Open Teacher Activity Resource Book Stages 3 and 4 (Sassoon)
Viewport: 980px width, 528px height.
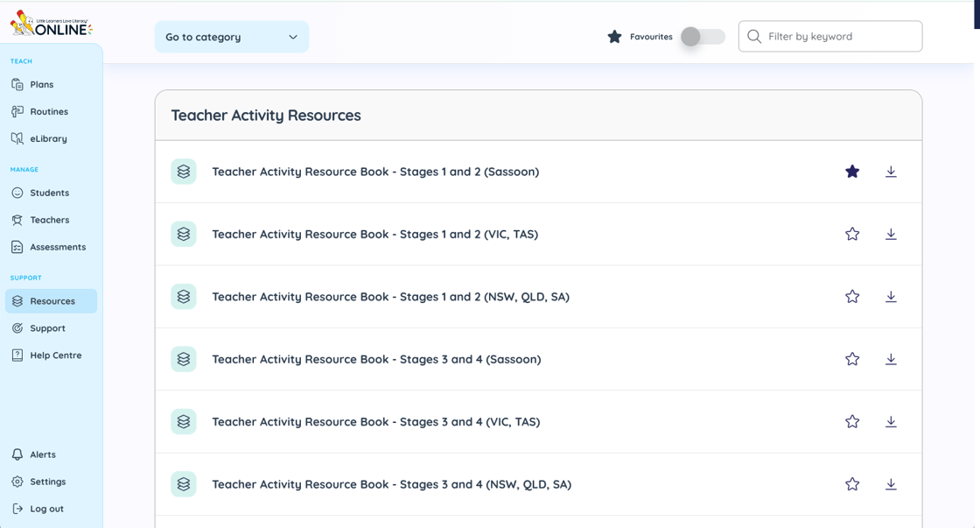click(x=376, y=359)
